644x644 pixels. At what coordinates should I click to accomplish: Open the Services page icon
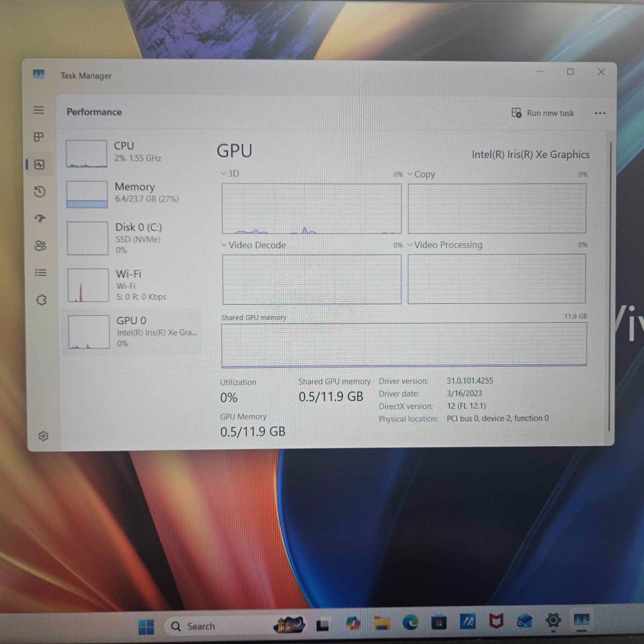(x=41, y=300)
